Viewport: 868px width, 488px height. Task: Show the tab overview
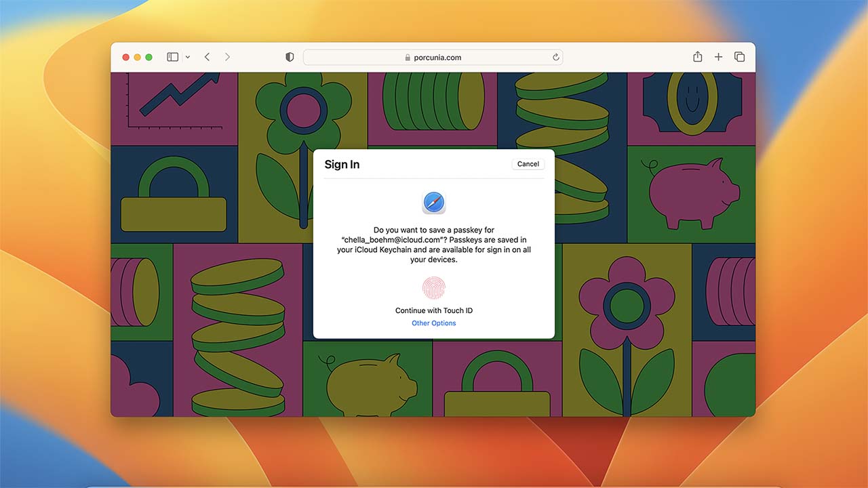click(740, 57)
